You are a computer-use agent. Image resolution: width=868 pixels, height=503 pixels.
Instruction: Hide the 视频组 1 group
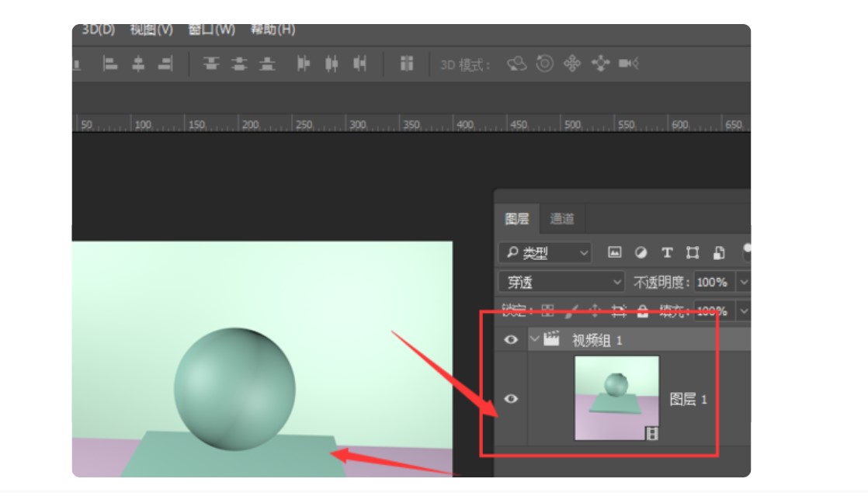[x=511, y=340]
